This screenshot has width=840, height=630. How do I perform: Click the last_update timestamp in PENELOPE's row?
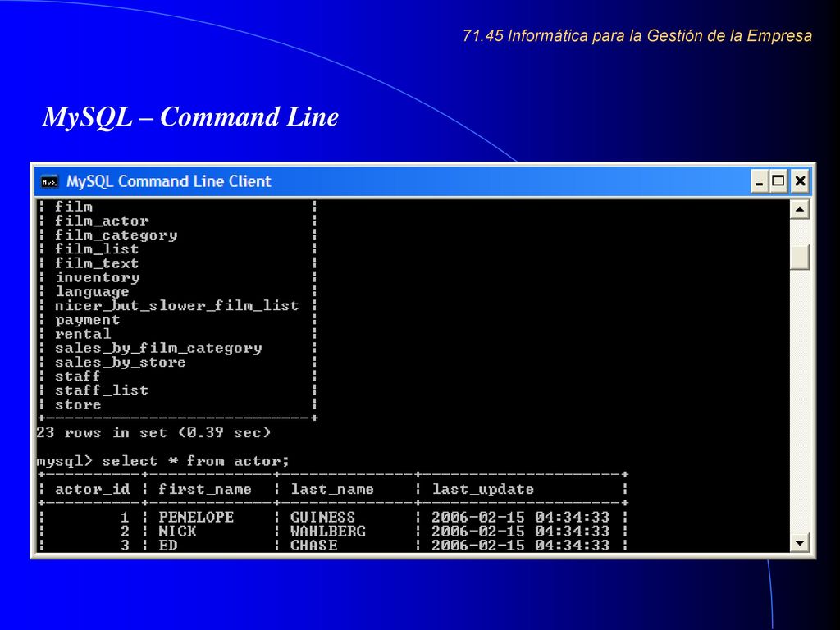point(521,517)
